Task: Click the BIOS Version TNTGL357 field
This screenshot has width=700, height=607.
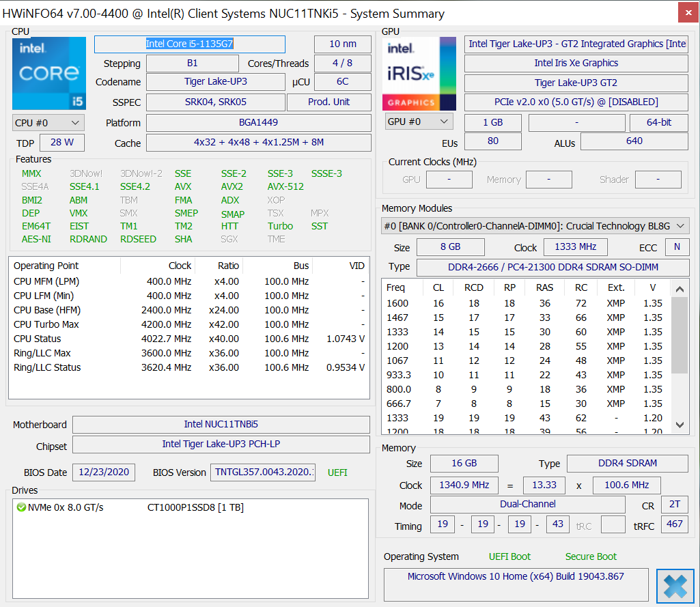Action: tap(263, 472)
